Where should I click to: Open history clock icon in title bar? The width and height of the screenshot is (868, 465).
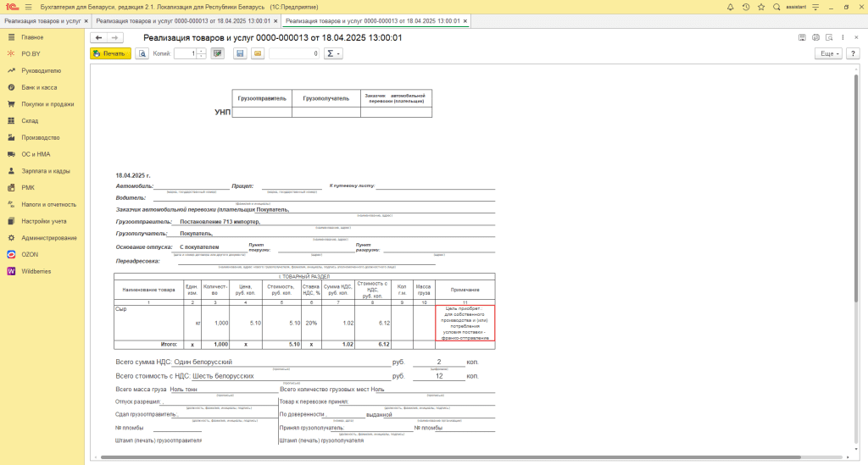pyautogui.click(x=746, y=7)
